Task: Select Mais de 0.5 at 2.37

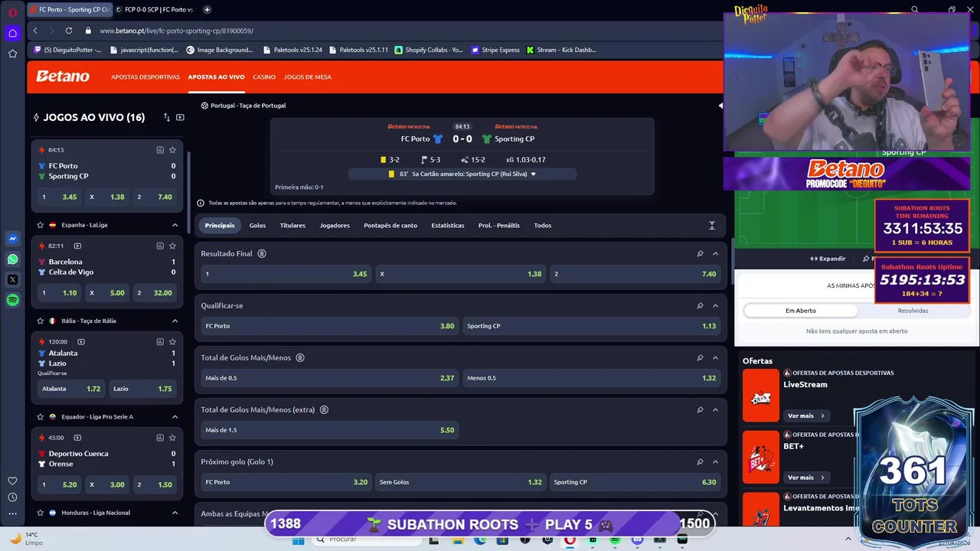Action: [329, 378]
